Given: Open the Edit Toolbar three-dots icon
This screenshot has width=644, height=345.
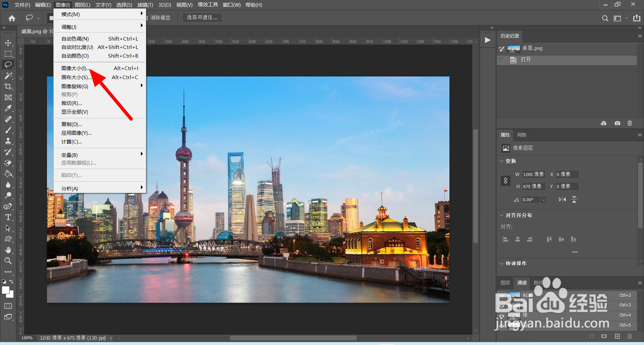Looking at the screenshot, I should pos(8,272).
